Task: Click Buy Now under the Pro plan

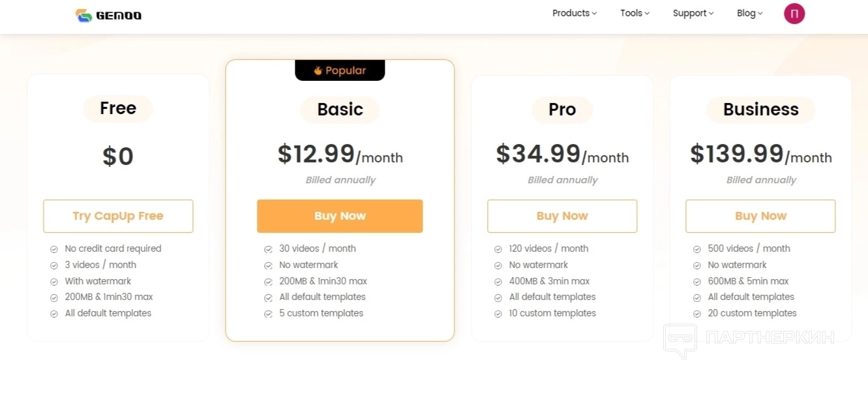Action: [562, 216]
